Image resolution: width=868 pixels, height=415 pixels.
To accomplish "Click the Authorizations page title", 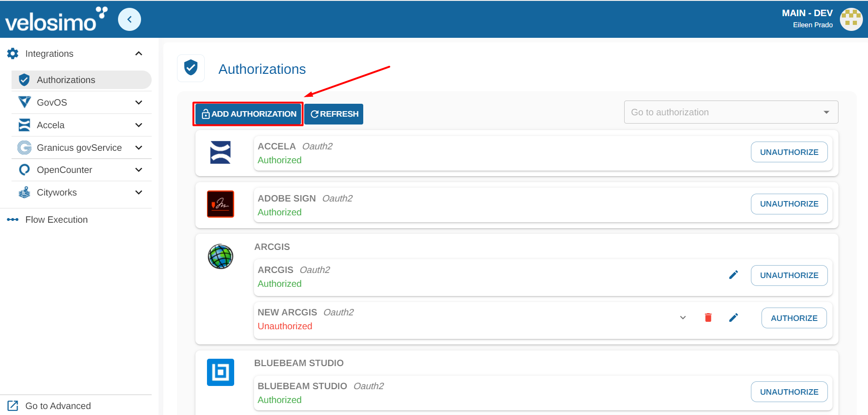I will point(262,69).
